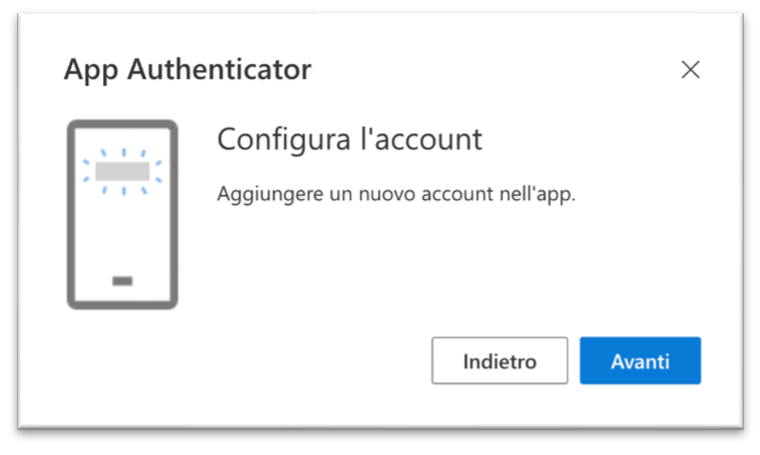Click the phone graphic's home button

coord(122,281)
